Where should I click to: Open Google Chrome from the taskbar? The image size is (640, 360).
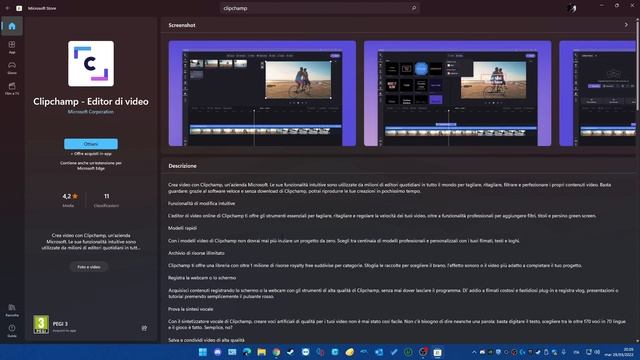pyautogui.click(x=276, y=352)
